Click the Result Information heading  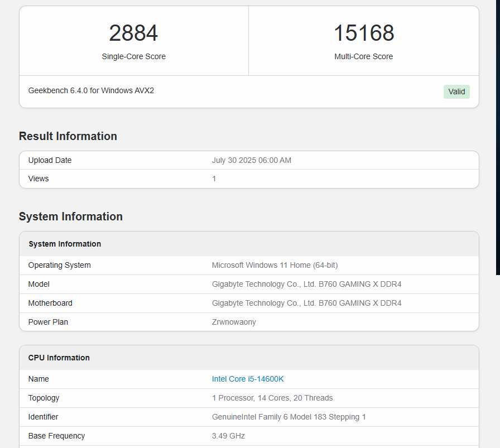point(68,136)
